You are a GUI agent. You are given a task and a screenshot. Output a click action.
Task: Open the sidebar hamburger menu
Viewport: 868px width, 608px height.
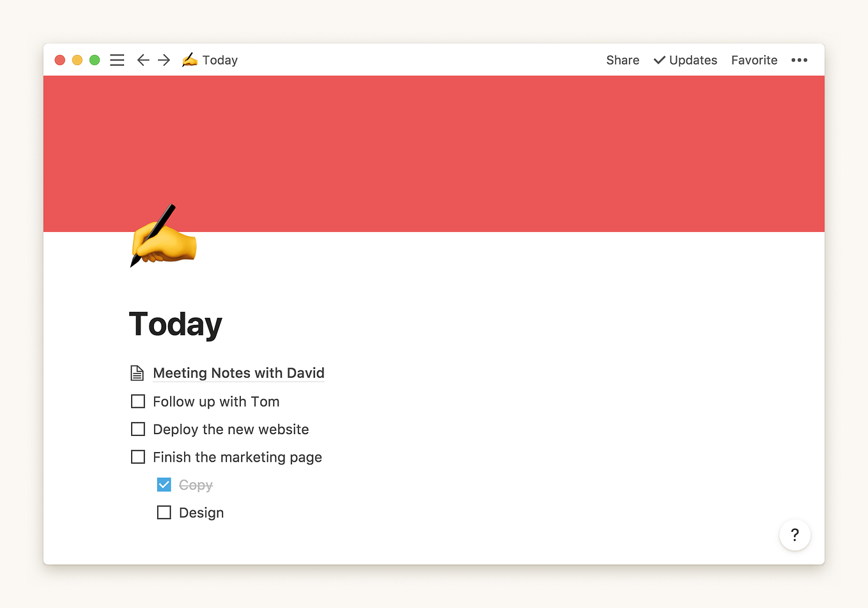click(x=117, y=60)
